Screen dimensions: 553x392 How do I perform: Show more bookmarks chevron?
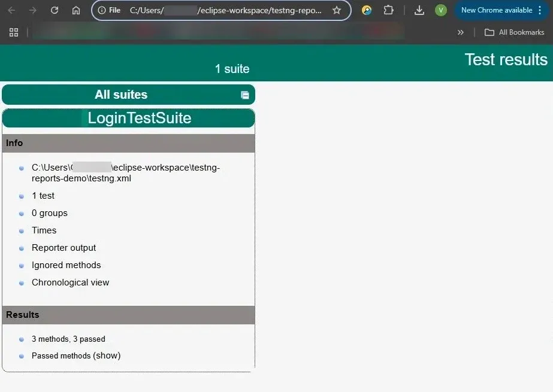[460, 32]
